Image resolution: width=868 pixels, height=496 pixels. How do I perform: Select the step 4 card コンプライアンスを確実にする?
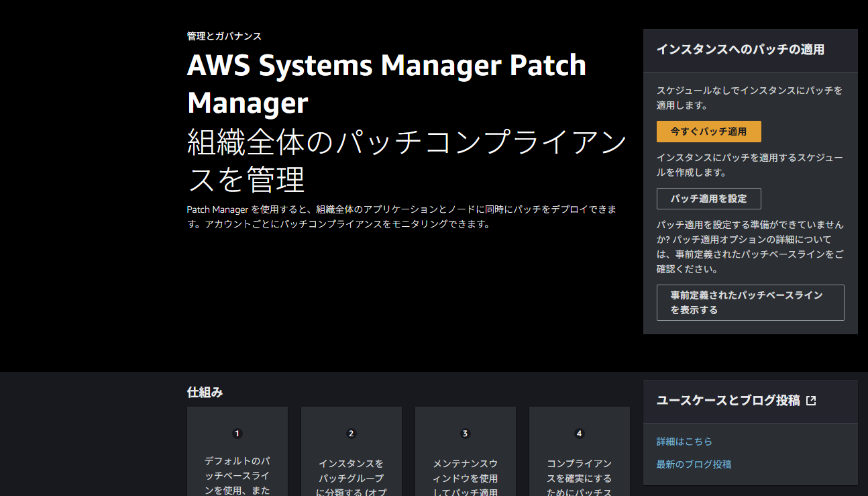[x=580, y=451]
